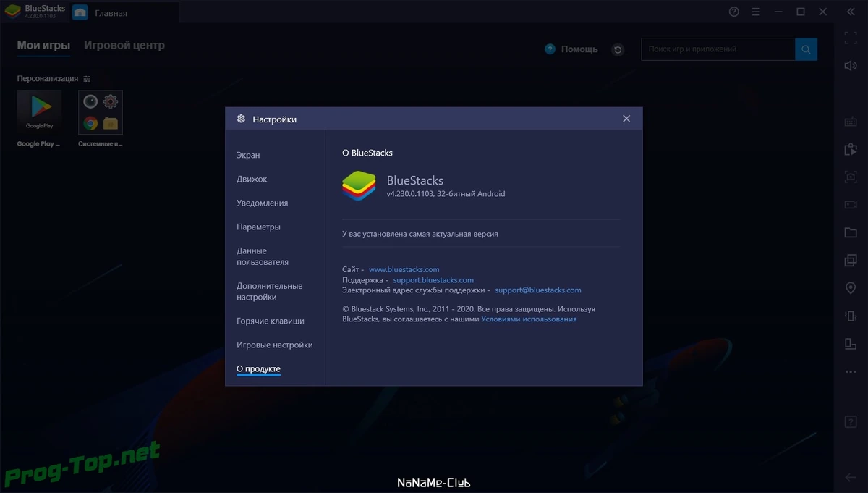The image size is (868, 493).
Task: Close the Настройки dialog
Action: pos(626,119)
